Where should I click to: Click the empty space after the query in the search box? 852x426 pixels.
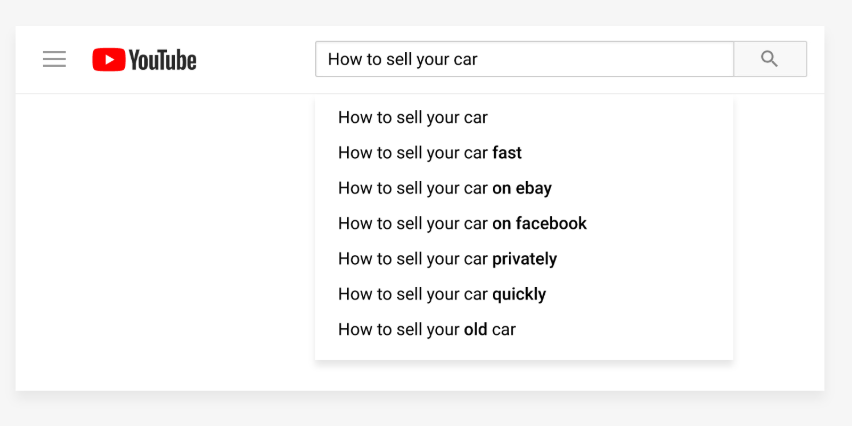(610, 59)
